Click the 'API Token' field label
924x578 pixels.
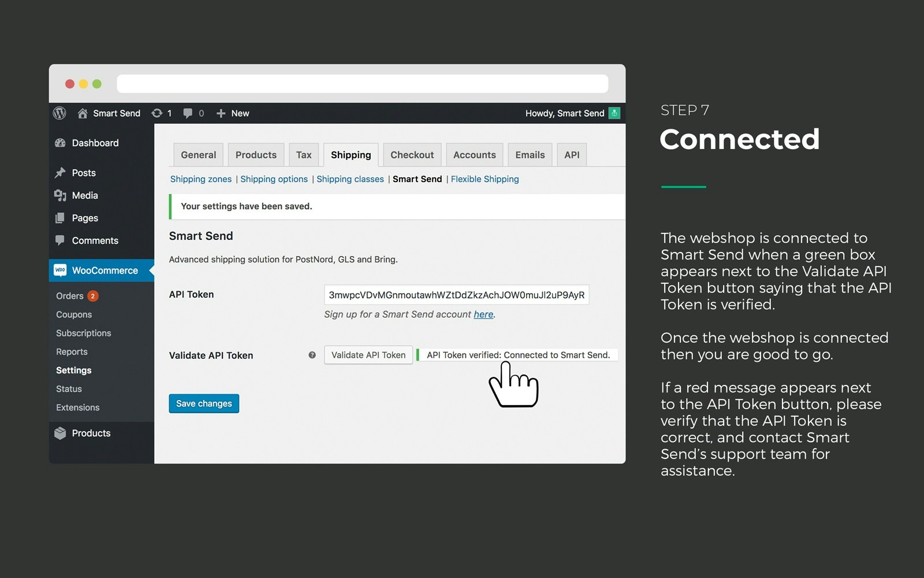191,294
